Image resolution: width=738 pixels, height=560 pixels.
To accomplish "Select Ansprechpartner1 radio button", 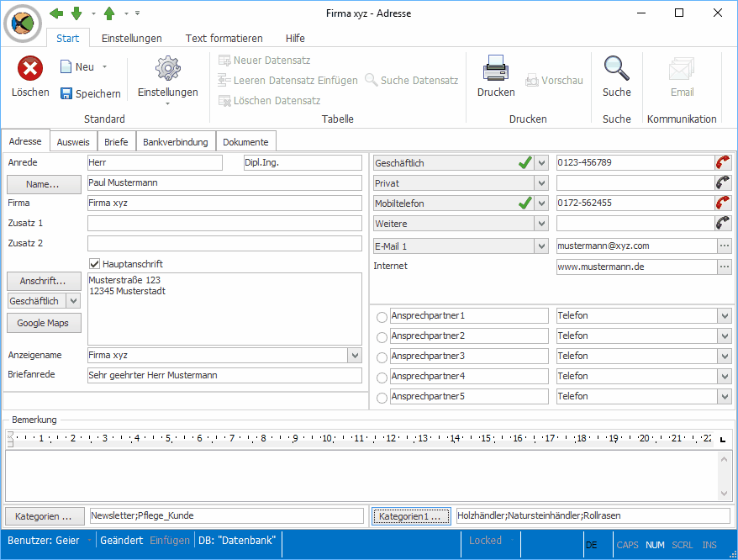I will 382,317.
